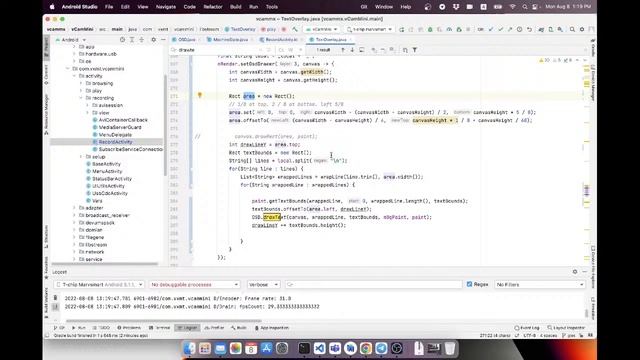This screenshot has height=360, width=640.
Task: Click the Search Everywhere magnifier in toolbar
Action: click(572, 29)
